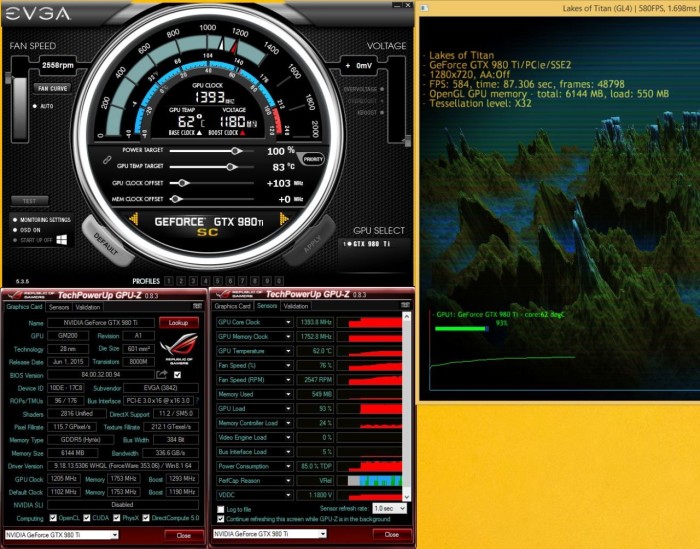Click the Windows logo next to Start Up Off
This screenshot has height=549, width=700.
[62, 240]
